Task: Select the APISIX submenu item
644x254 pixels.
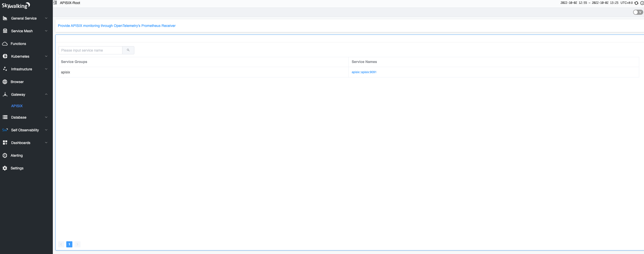Action: click(x=17, y=106)
